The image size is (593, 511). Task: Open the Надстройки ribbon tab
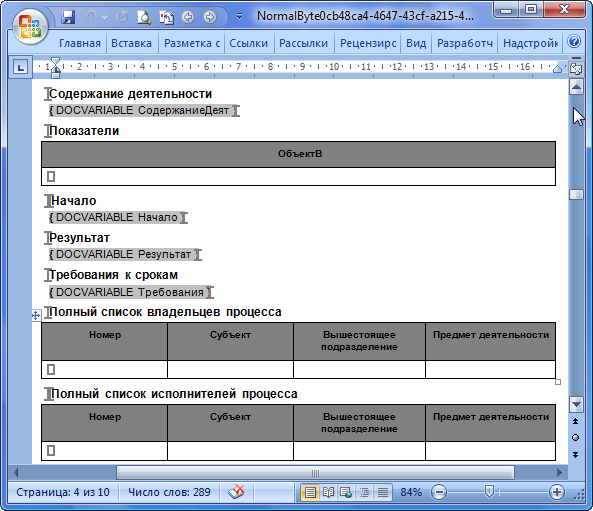coord(530,43)
